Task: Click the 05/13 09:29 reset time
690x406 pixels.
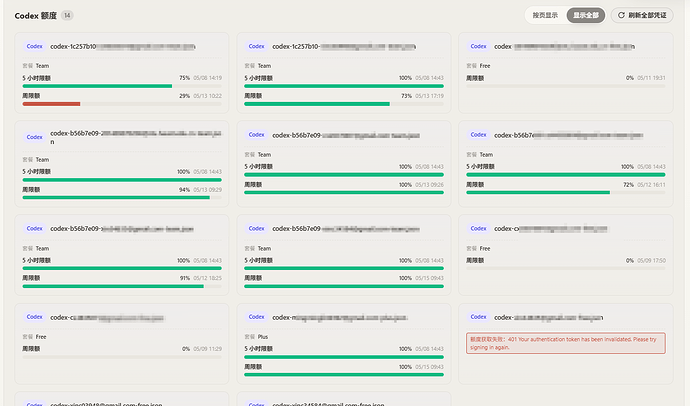Action: click(x=207, y=190)
